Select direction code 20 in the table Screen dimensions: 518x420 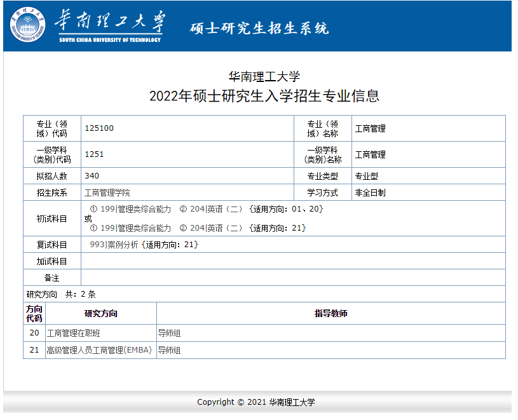[x=34, y=333]
